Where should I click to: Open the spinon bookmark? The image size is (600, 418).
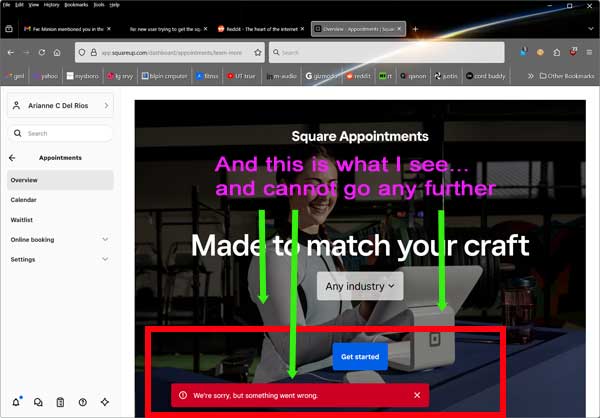413,76
